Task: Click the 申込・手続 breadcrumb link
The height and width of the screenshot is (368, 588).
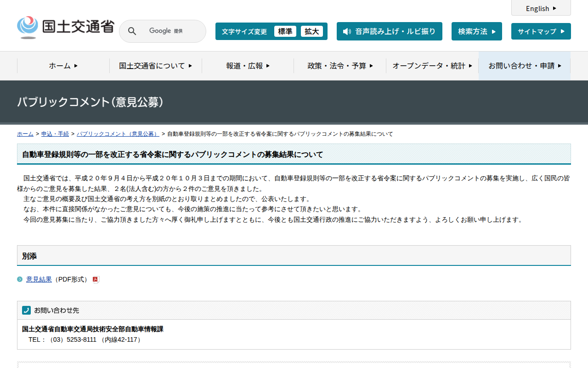Action: tap(55, 134)
